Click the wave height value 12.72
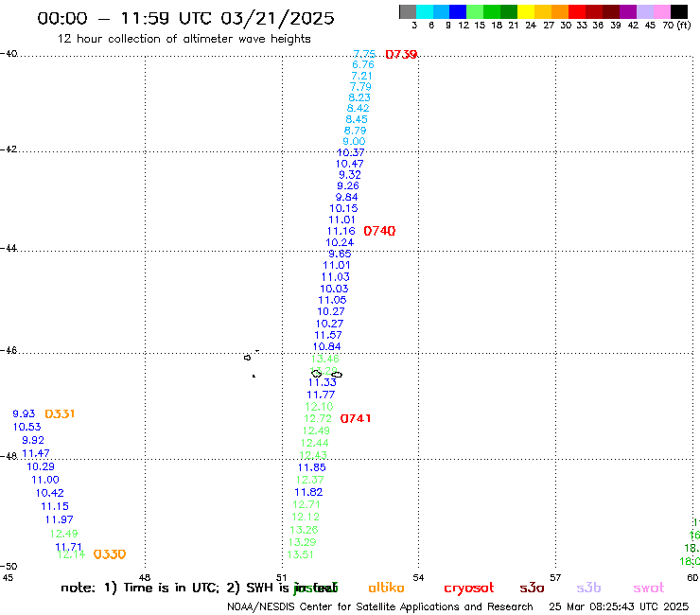Screen dimensions: 700x615 pyautogui.click(x=318, y=418)
